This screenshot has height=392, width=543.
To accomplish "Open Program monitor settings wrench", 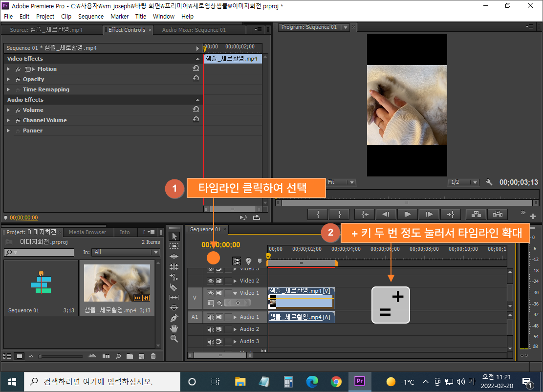I will 489,182.
